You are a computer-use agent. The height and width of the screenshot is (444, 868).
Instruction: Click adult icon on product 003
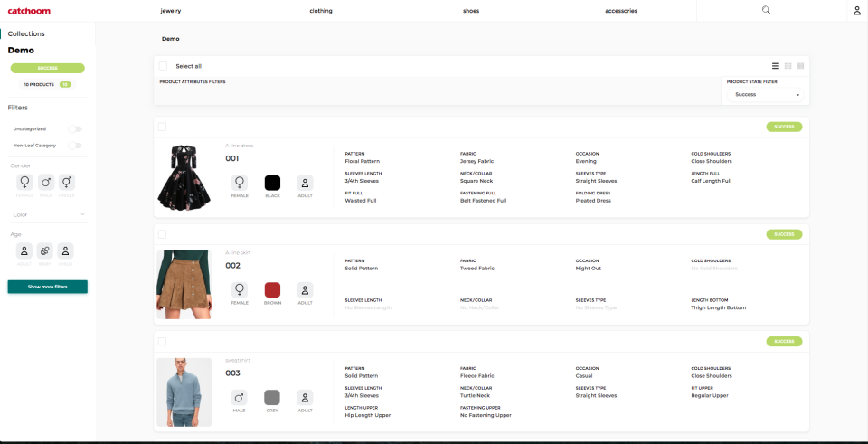305,398
